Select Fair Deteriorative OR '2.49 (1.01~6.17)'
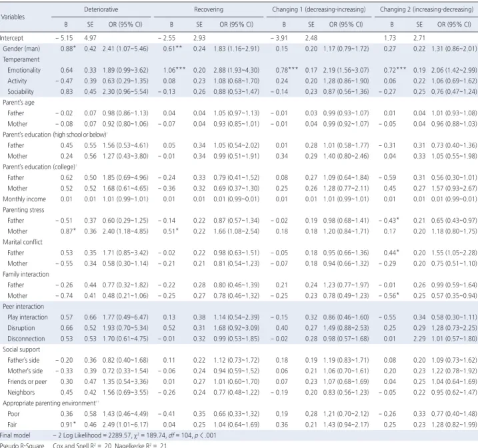The image size is (478, 448). point(125,425)
